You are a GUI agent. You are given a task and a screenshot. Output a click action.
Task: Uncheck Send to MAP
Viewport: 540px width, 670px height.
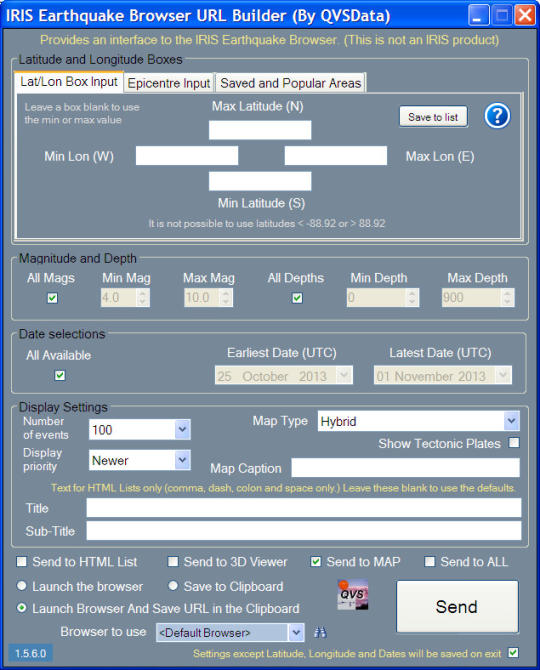pyautogui.click(x=316, y=561)
